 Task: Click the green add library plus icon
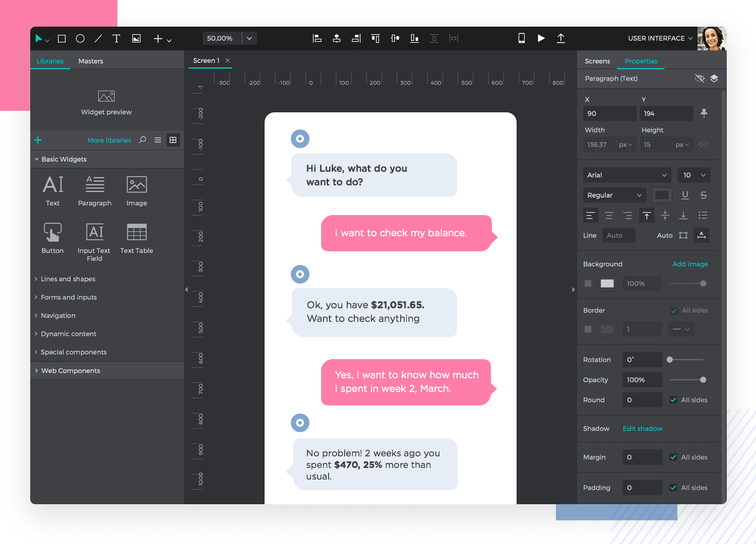pos(38,140)
